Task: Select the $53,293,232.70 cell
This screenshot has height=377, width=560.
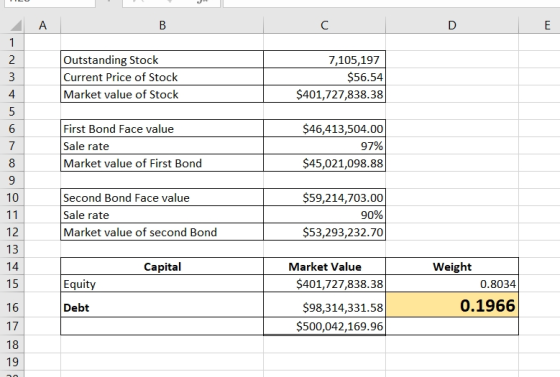Action: pyautogui.click(x=324, y=232)
